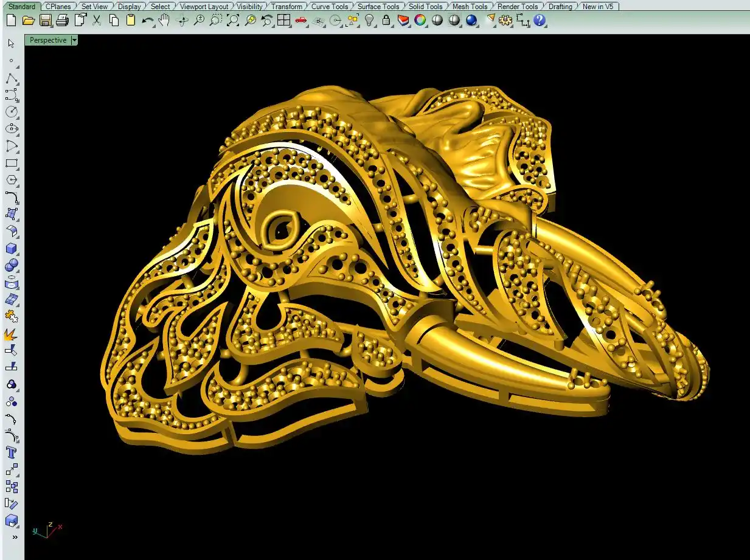Select the Polyline tool in left sidebar

12,79
